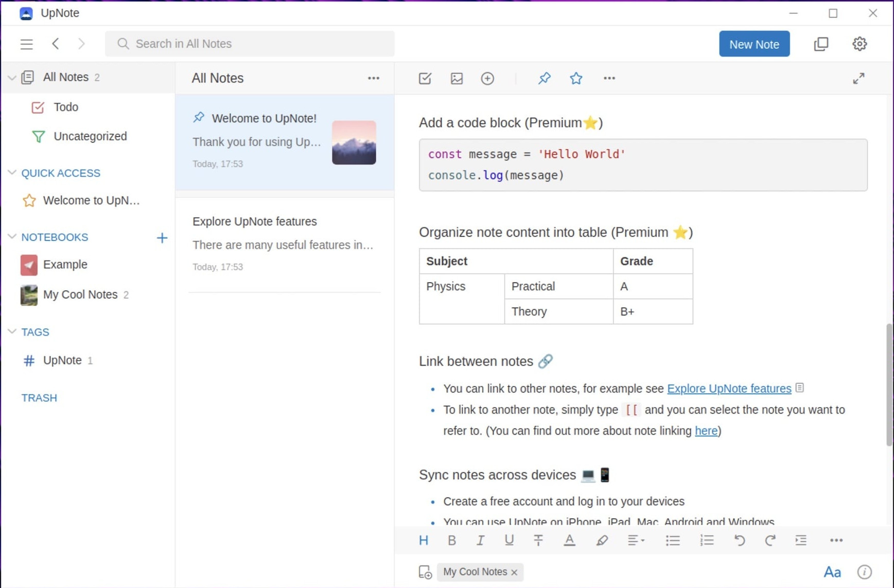Open font settings Aa button
894x588 pixels.
coord(832,572)
